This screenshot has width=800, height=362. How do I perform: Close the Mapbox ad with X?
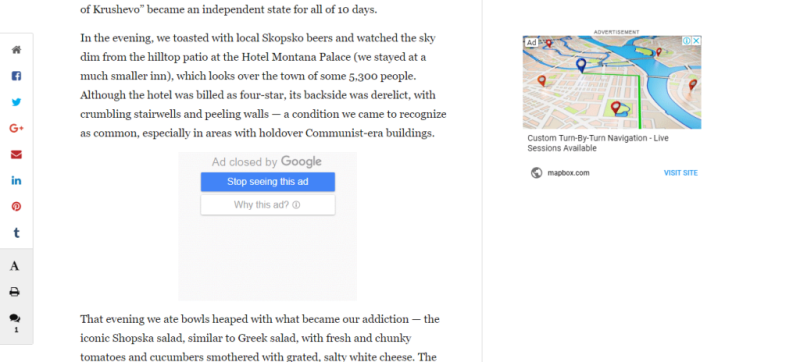[696, 40]
